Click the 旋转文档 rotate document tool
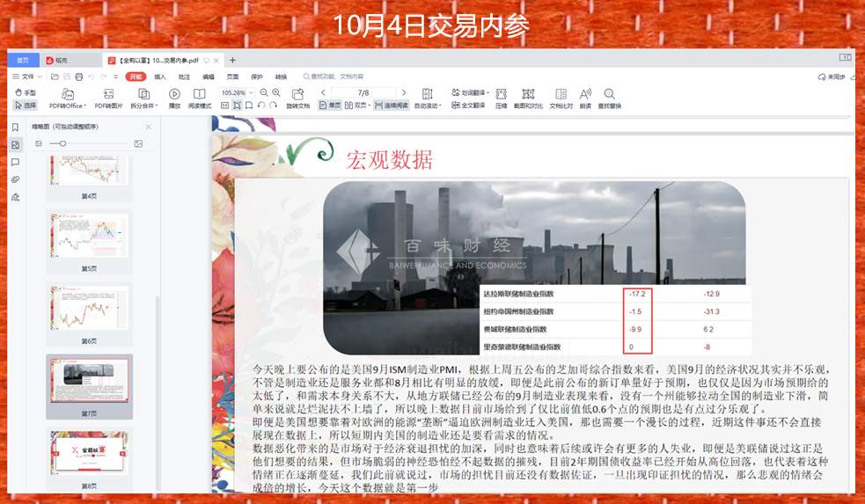 298,99
